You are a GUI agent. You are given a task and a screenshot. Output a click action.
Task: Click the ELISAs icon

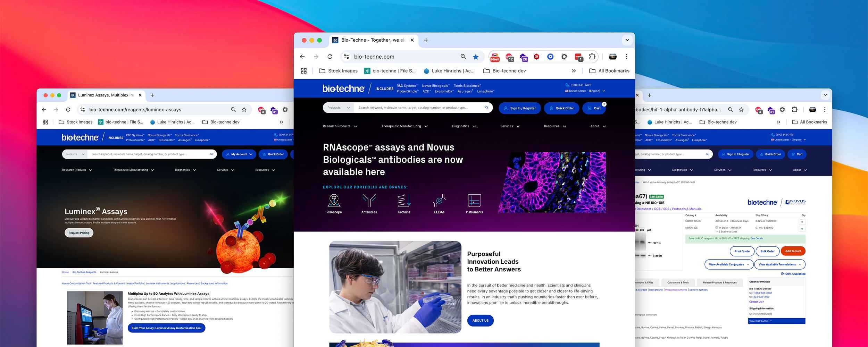pyautogui.click(x=439, y=201)
